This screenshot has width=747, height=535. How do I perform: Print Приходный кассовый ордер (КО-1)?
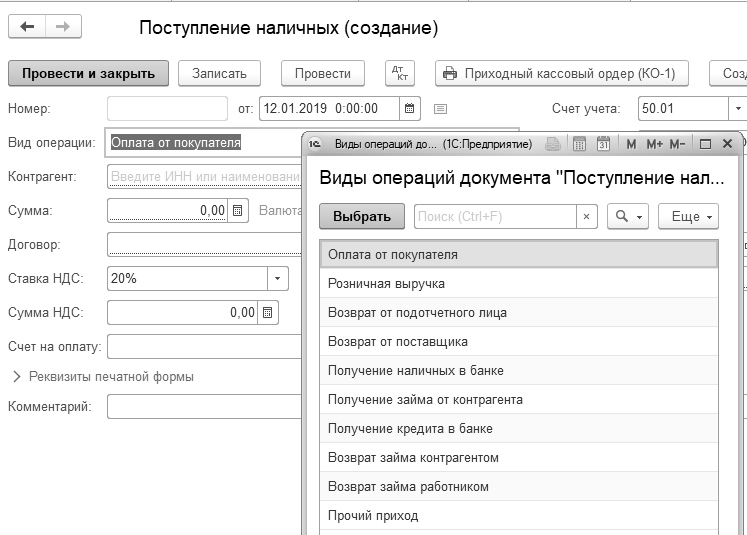click(x=559, y=73)
